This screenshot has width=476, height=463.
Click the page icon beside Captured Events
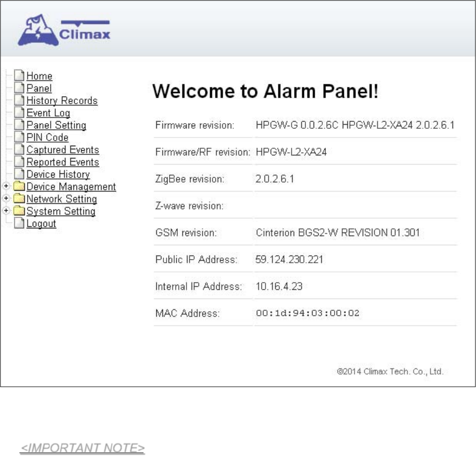(19, 149)
